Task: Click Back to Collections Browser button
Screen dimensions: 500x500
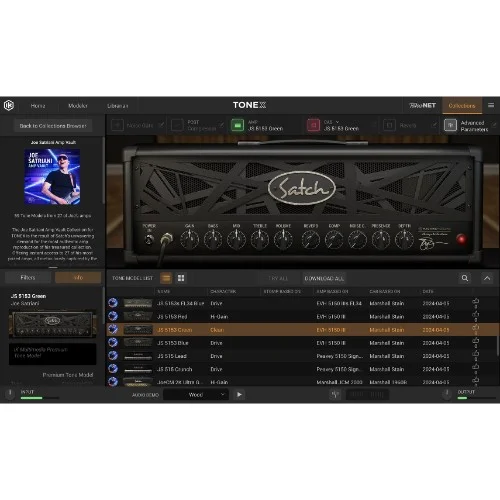Action: 53,126
